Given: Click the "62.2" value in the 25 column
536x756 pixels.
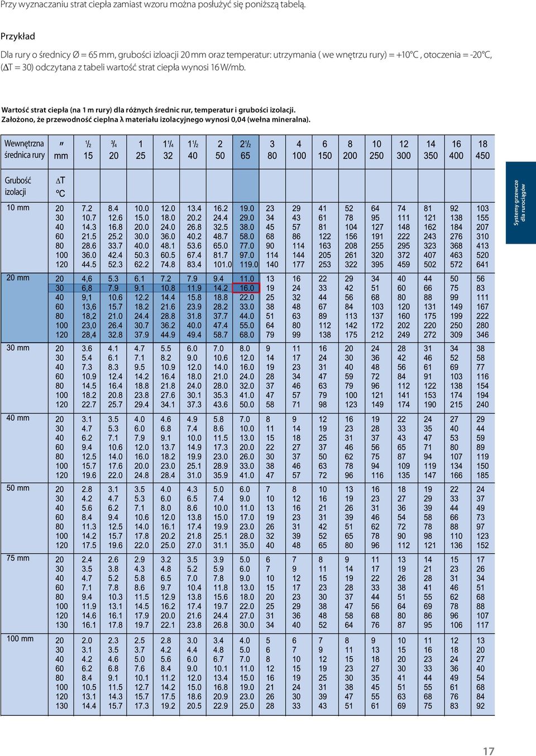Looking at the screenshot, I should point(141,265).
